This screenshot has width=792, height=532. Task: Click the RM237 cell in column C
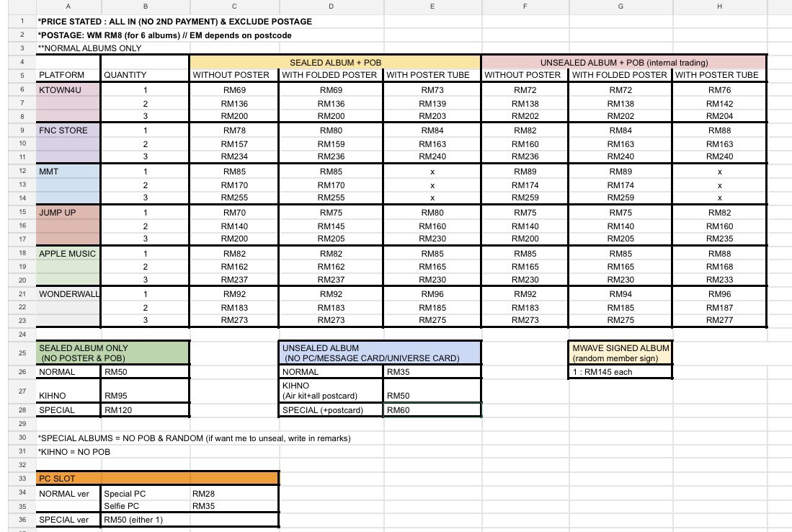pyautogui.click(x=234, y=280)
